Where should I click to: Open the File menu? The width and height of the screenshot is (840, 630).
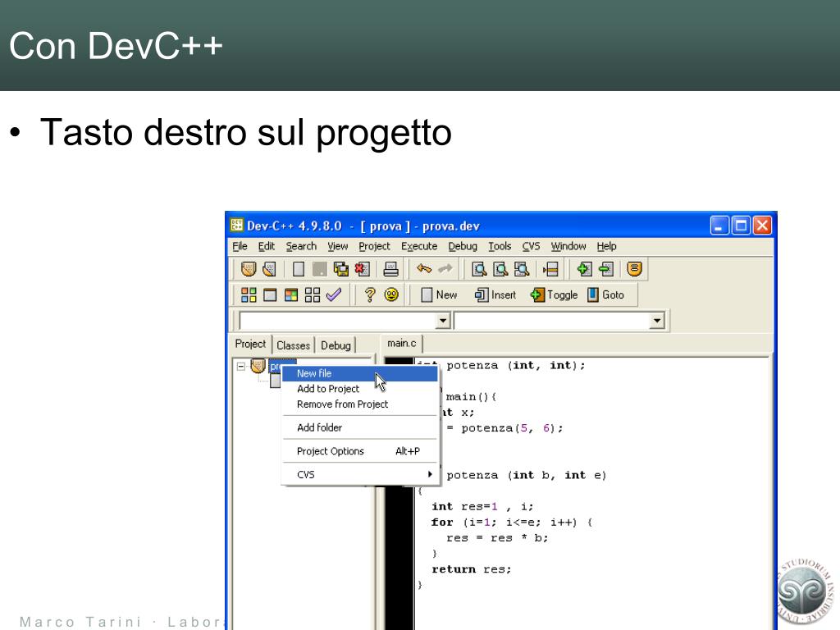coord(240,246)
